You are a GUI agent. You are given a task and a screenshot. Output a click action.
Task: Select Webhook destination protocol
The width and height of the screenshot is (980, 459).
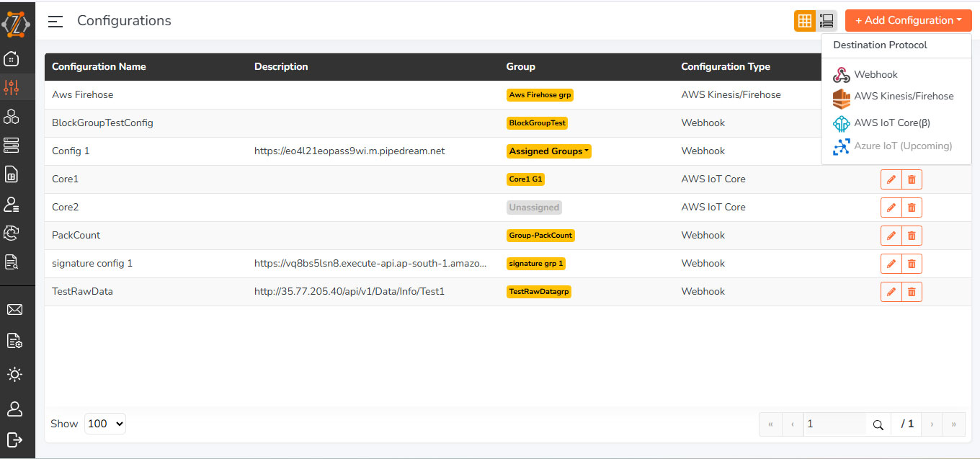click(876, 75)
